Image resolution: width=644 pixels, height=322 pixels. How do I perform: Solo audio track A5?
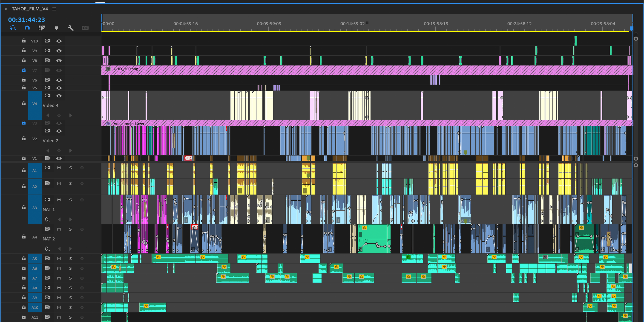click(70, 258)
